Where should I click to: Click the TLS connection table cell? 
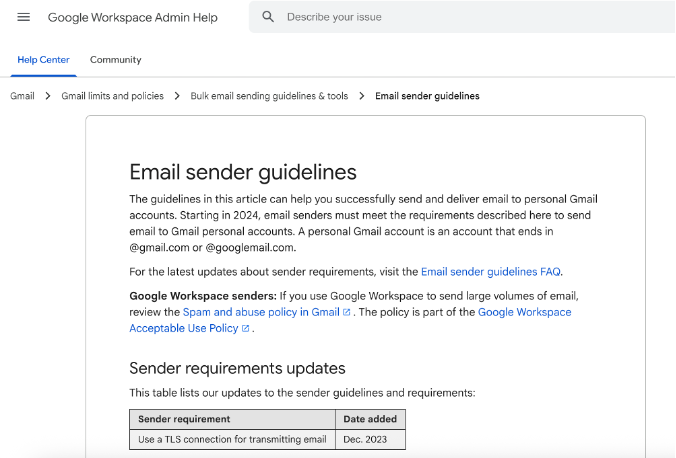(232, 439)
